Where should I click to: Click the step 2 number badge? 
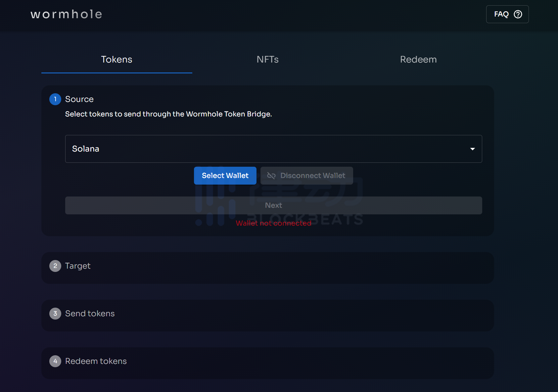click(55, 266)
